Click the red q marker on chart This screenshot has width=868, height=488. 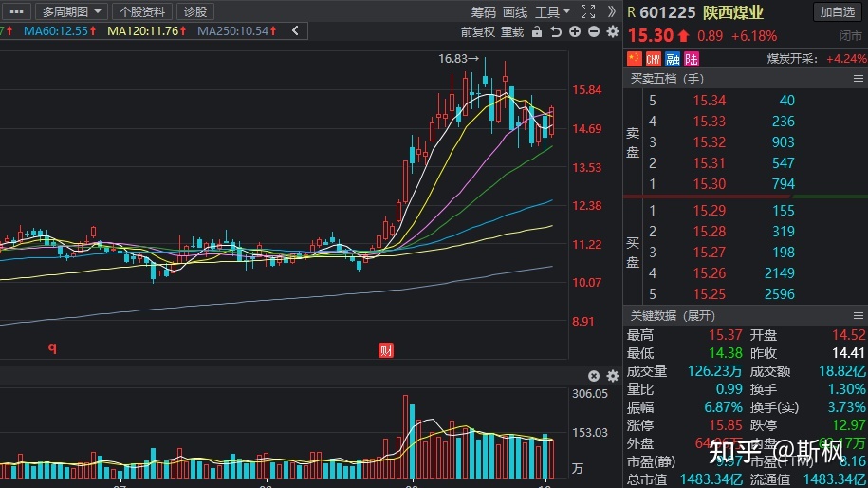point(52,347)
